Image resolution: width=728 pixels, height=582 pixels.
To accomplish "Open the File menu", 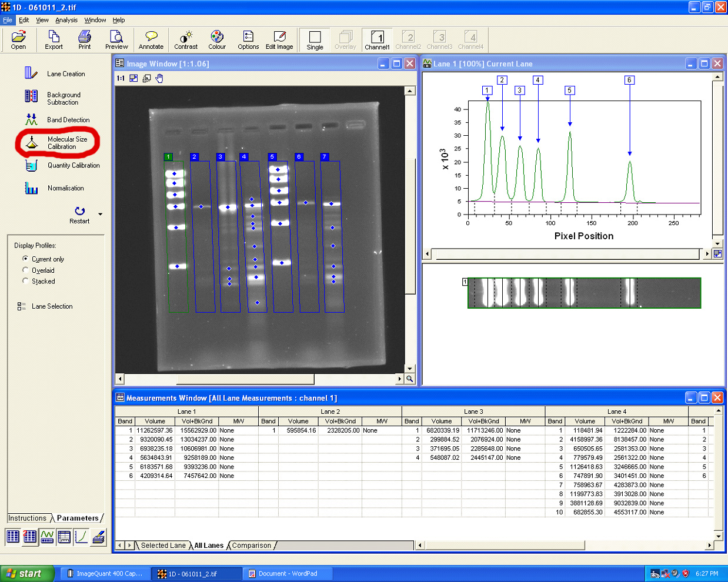I will 8,20.
